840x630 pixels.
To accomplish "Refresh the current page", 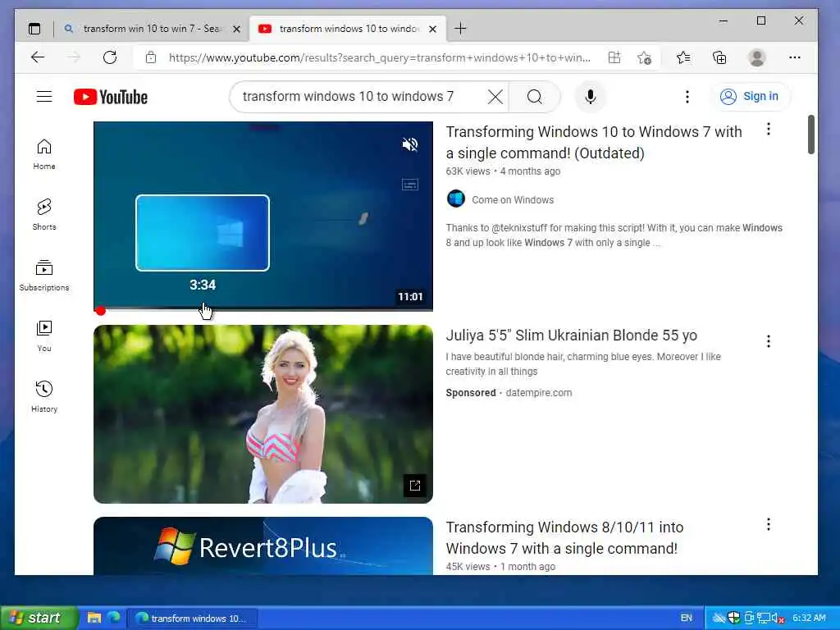I will (x=110, y=57).
